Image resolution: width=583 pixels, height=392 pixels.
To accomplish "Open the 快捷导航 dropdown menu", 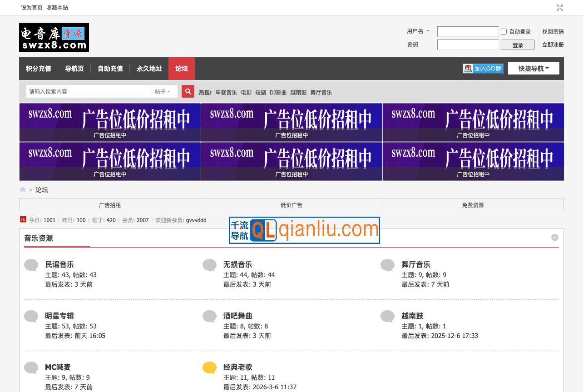I will [534, 69].
